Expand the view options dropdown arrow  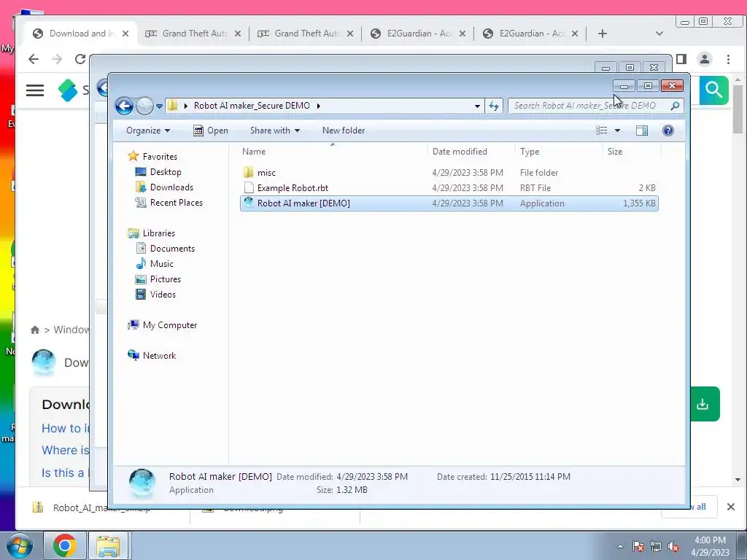pyautogui.click(x=617, y=131)
